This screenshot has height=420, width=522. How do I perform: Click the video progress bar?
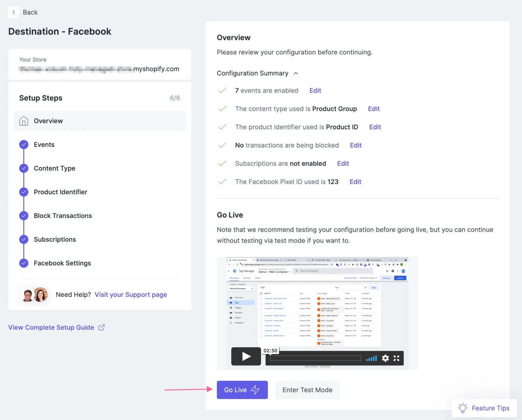coord(316,358)
